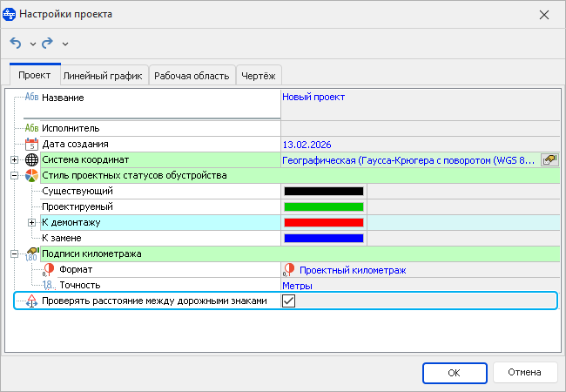Click the Undo arrow icon
Image resolution: width=566 pixels, height=392 pixels.
(x=16, y=43)
